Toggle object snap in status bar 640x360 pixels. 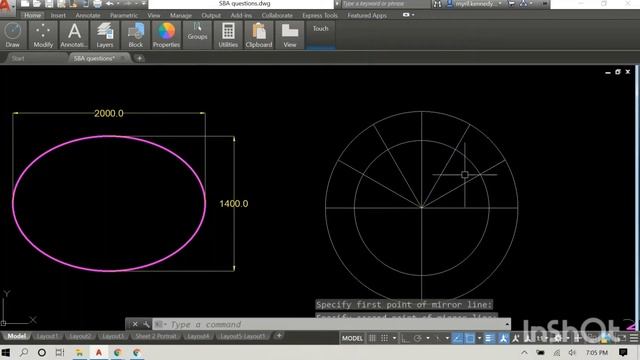[x=470, y=338]
